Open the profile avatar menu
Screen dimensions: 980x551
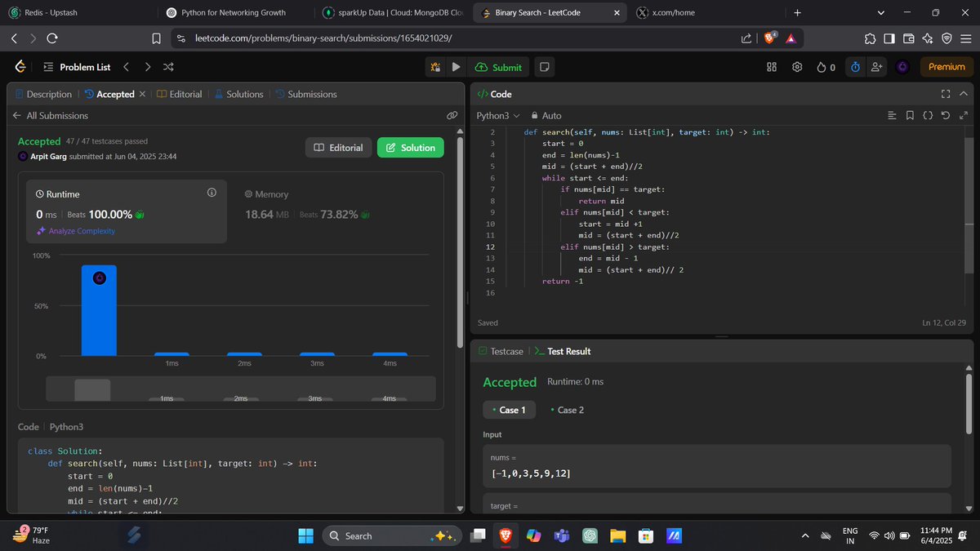902,67
